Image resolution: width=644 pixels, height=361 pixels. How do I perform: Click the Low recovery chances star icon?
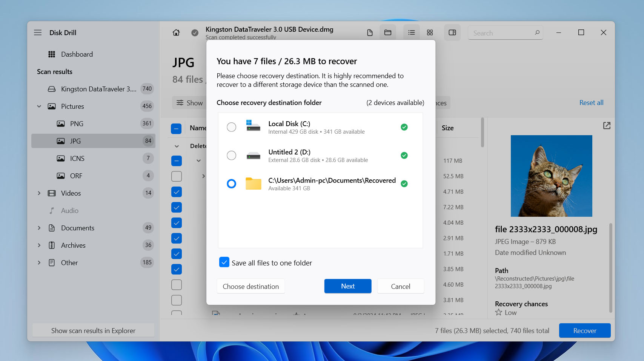click(x=499, y=312)
